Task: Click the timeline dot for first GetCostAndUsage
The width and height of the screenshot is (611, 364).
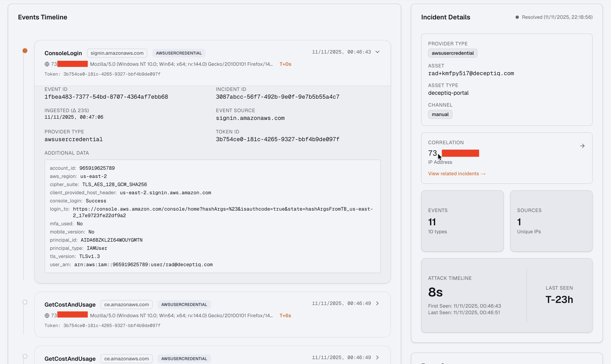Action: point(25,302)
